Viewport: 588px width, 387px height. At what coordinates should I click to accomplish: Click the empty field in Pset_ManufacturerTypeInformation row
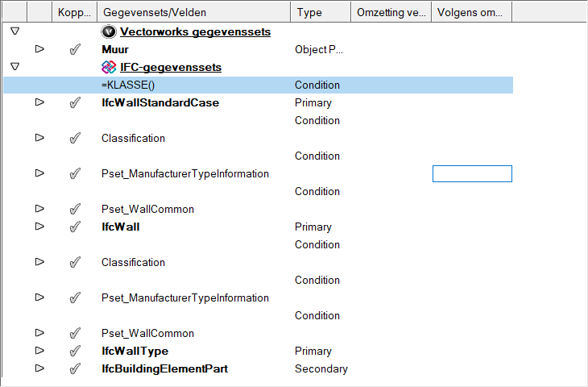(x=472, y=173)
